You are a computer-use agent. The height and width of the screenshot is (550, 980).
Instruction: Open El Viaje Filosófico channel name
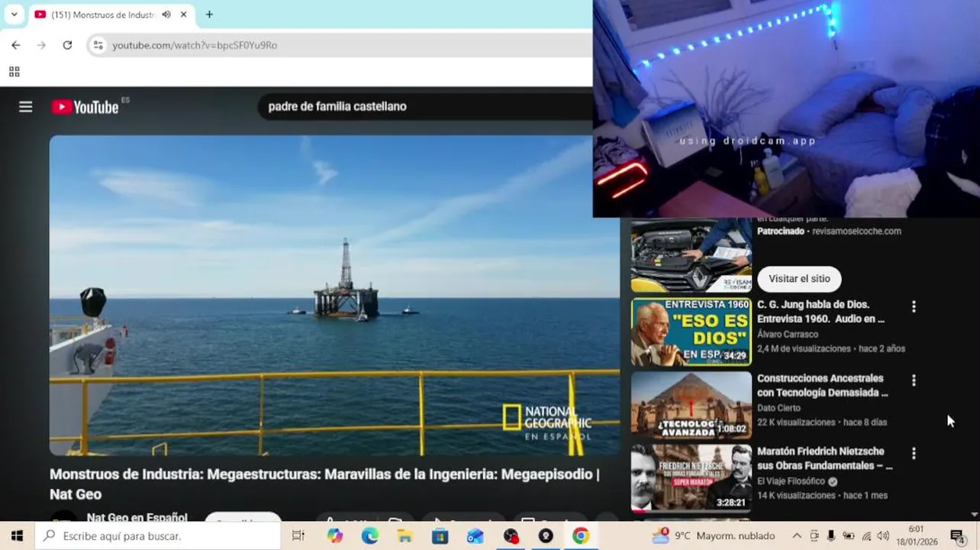click(791, 481)
